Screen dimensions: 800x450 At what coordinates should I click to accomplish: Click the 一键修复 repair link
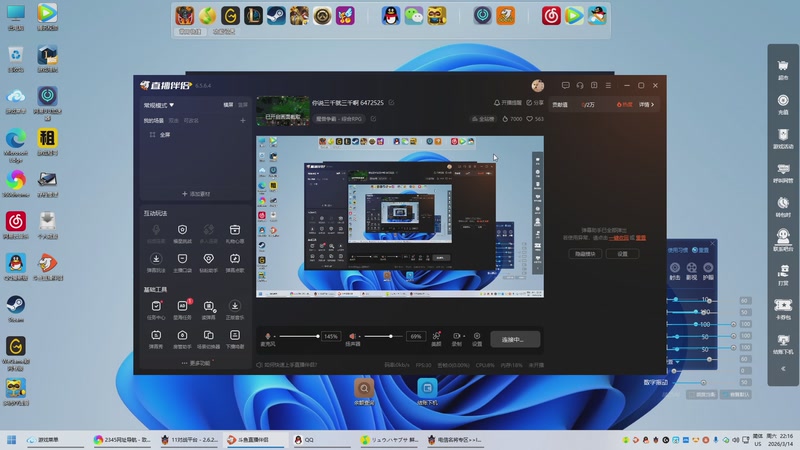(618, 238)
